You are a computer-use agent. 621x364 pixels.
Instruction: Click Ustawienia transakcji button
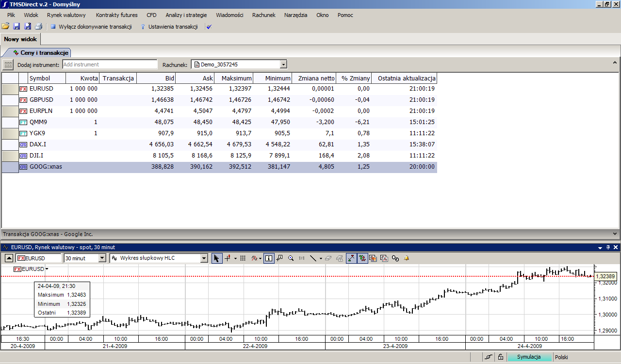[170, 27]
